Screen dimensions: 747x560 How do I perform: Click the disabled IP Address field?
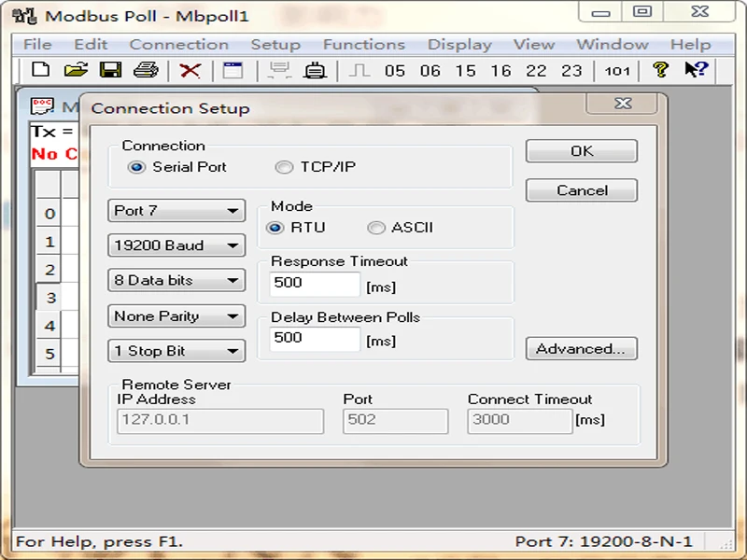(220, 421)
